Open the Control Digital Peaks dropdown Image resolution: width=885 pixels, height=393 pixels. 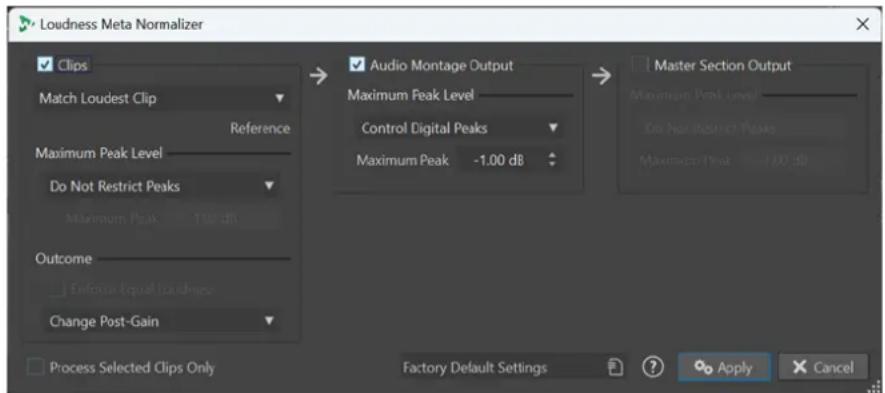coord(459,128)
